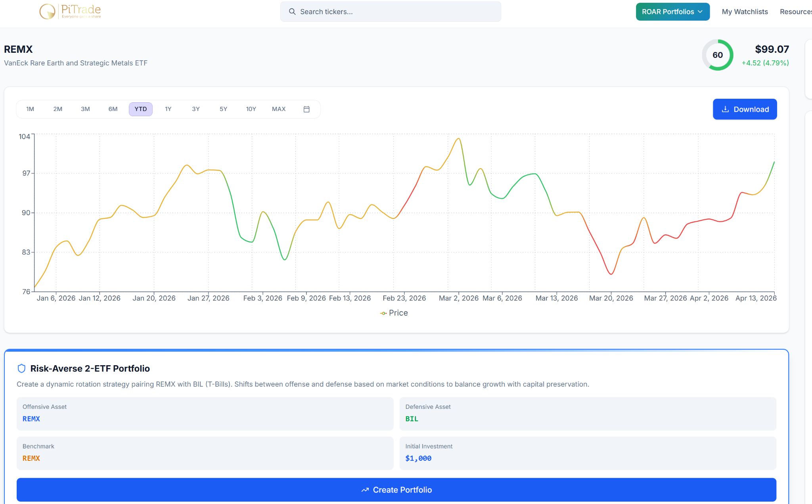812x504 pixels.
Task: Click the PiTrade logo icon
Action: click(48, 11)
